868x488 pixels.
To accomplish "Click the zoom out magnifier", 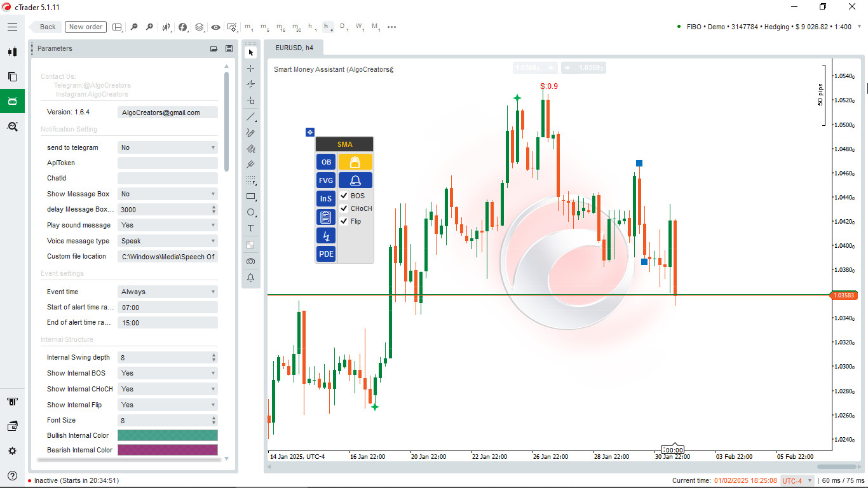I will 134,27.
